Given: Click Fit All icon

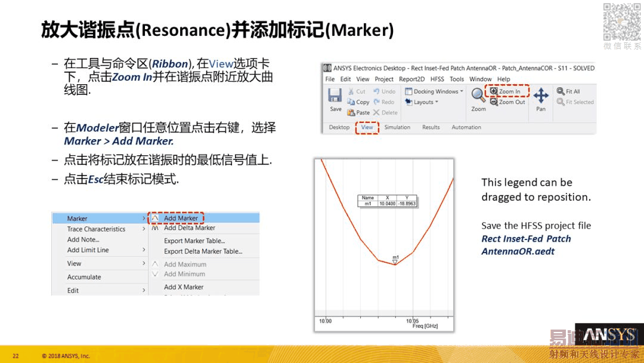Looking at the screenshot, I should [x=561, y=91].
